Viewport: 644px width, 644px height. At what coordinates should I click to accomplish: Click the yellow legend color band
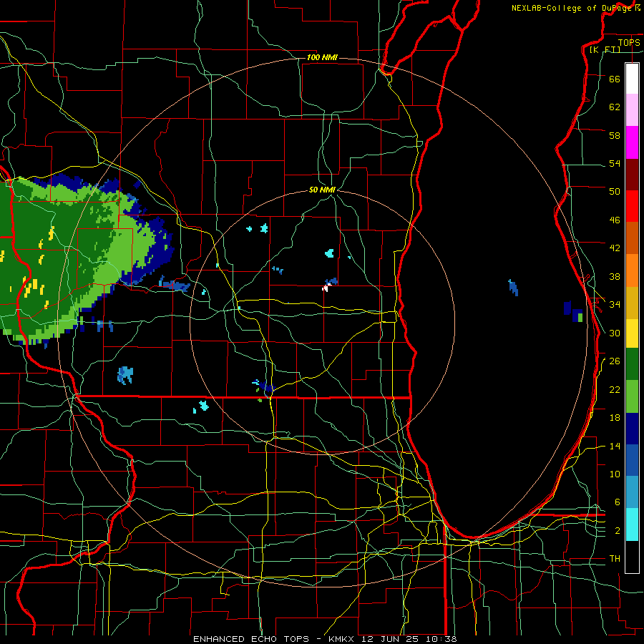pos(632,333)
